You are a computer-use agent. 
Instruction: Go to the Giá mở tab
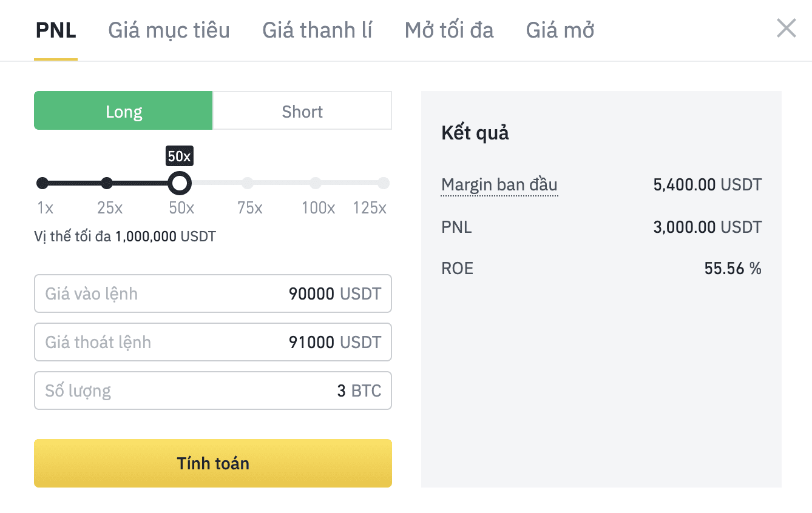(560, 30)
